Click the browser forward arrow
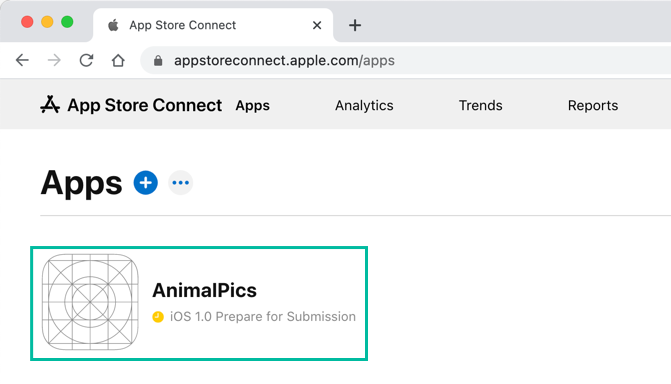671x384 pixels. 54,60
